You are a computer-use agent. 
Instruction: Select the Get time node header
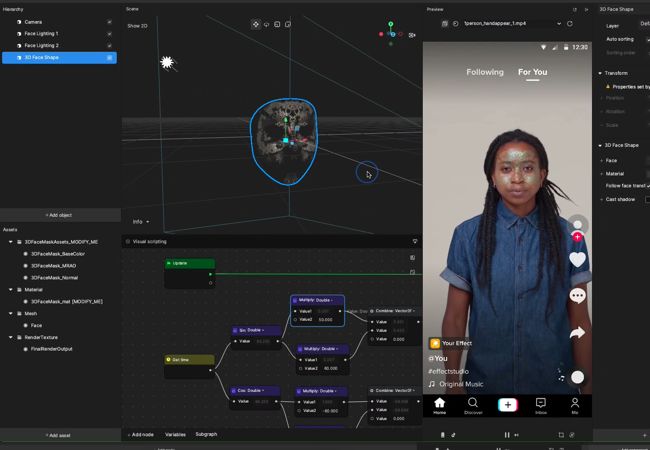tap(190, 360)
